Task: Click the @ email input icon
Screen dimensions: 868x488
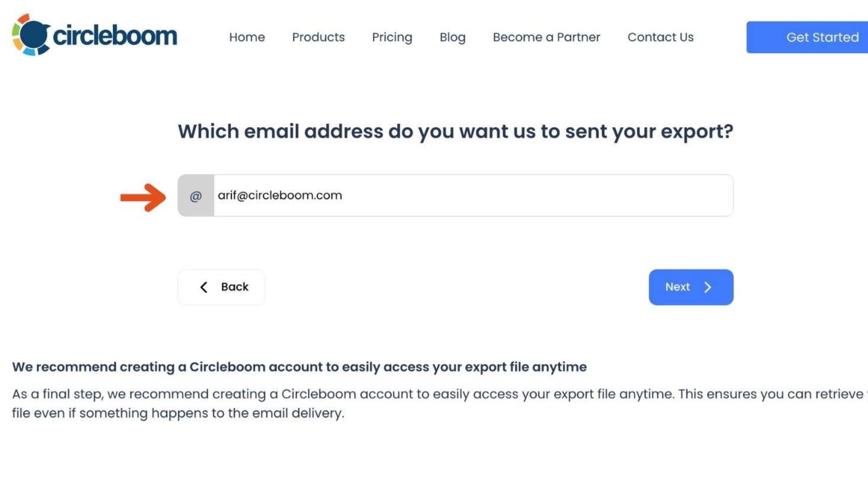Action: (196, 196)
